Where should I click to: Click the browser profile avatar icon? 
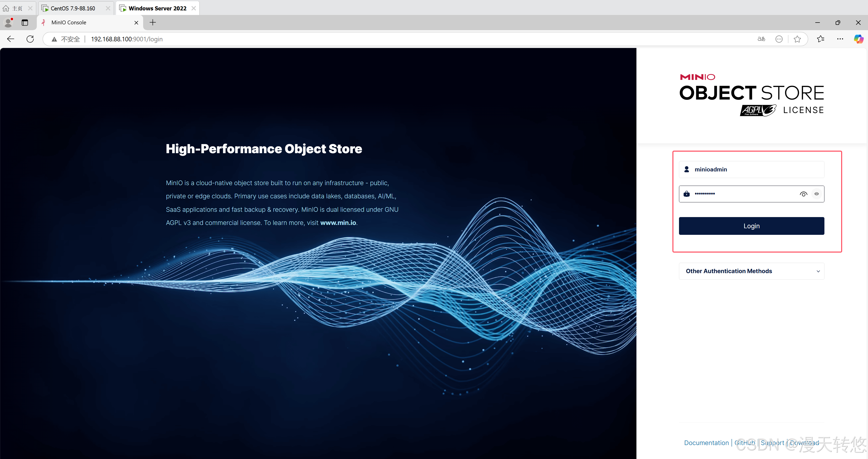point(8,23)
